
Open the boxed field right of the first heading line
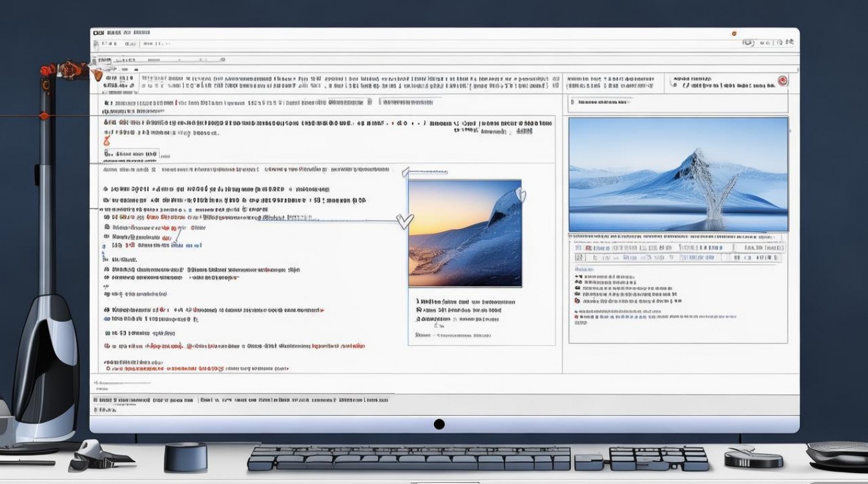[410, 102]
